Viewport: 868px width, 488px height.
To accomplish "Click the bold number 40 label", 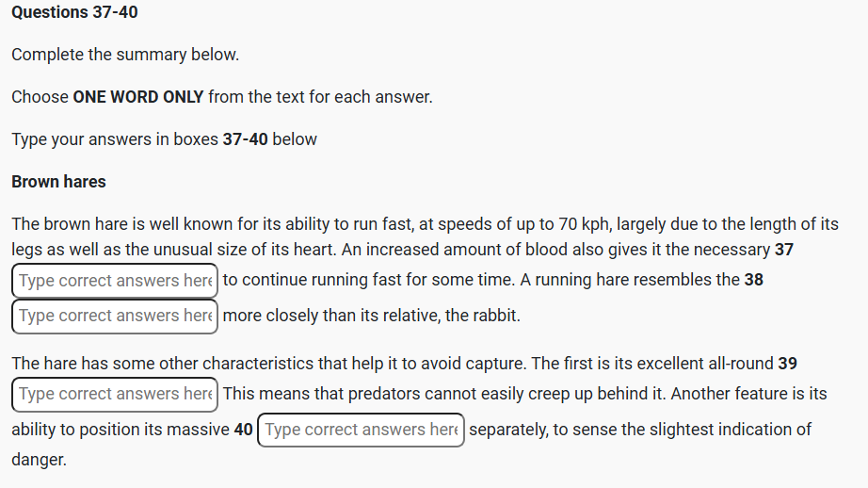I will (x=243, y=430).
